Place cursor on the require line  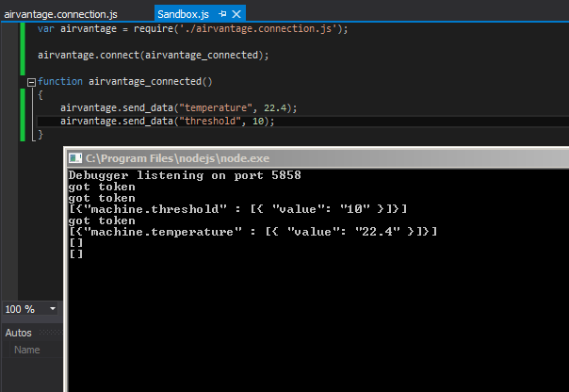(x=188, y=28)
